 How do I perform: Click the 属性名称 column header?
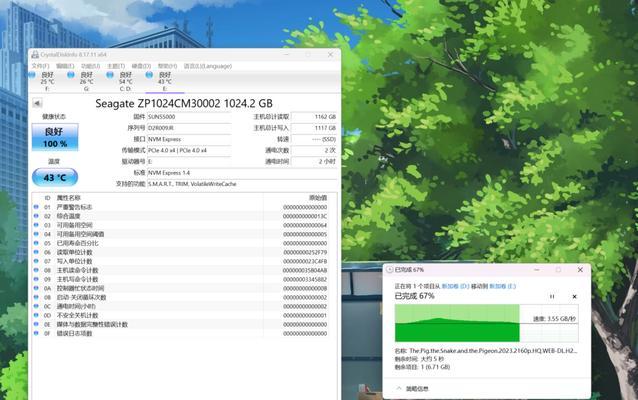coord(68,198)
